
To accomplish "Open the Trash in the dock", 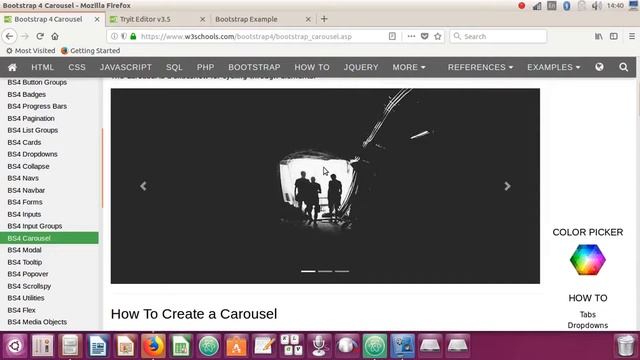I will [625, 346].
